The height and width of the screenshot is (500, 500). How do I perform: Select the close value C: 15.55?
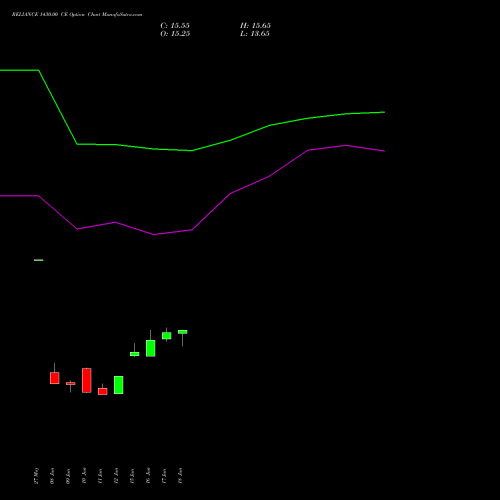click(x=175, y=26)
